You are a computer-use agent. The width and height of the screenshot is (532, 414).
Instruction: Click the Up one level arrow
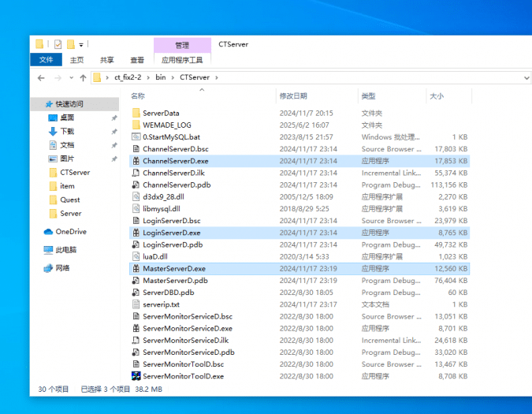coord(83,77)
